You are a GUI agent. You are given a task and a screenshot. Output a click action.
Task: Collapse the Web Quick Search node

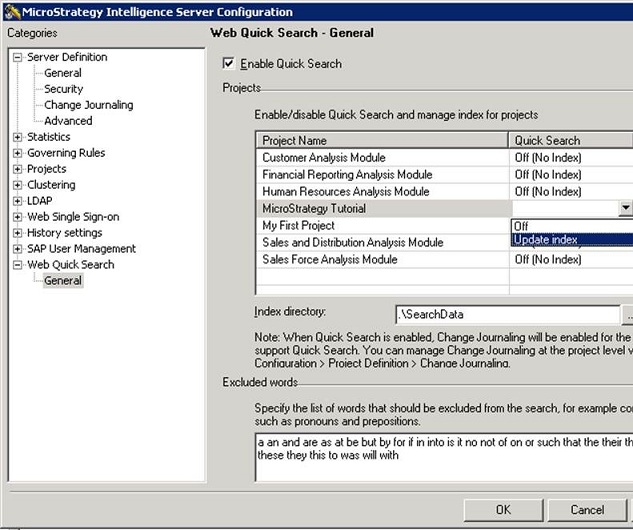click(x=17, y=265)
